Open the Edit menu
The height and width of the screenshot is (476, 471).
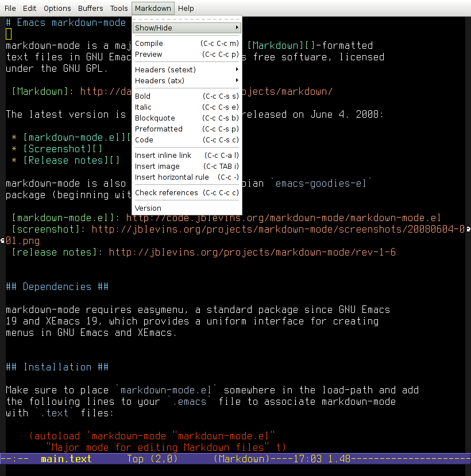click(x=29, y=8)
